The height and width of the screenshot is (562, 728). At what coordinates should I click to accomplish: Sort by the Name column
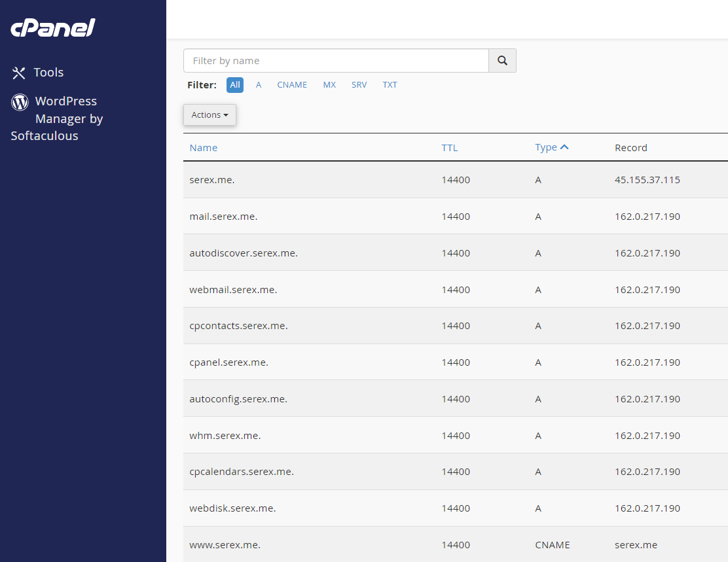[x=204, y=148]
